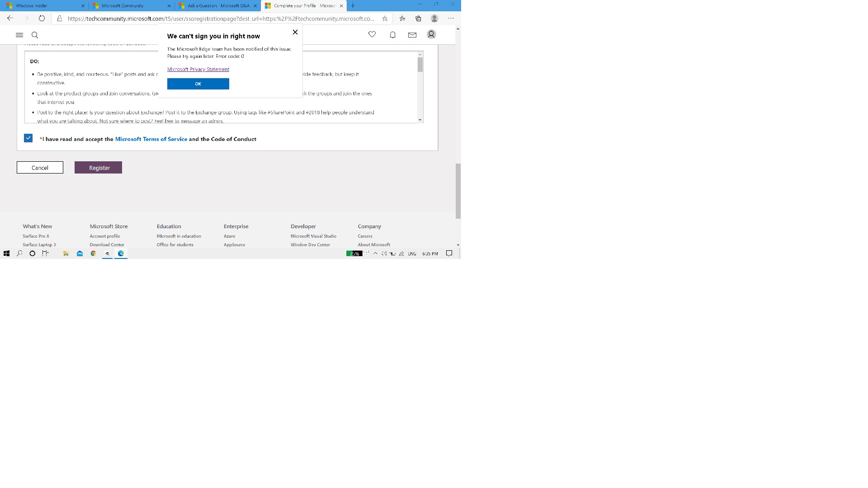Click the search magnifier on the community page
The width and height of the screenshot is (868, 488).
pos(35,35)
